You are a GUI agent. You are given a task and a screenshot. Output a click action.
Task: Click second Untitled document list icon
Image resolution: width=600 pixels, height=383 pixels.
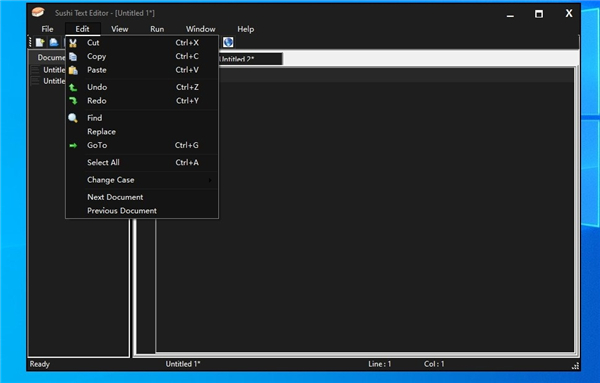35,81
